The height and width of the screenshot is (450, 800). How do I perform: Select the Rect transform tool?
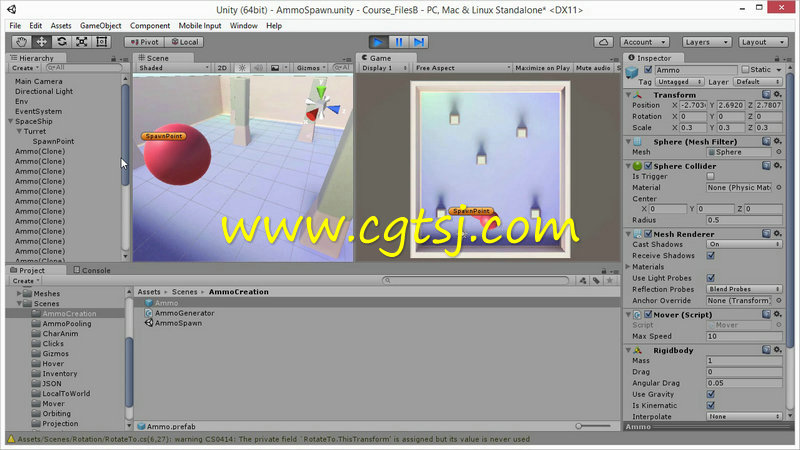102,42
